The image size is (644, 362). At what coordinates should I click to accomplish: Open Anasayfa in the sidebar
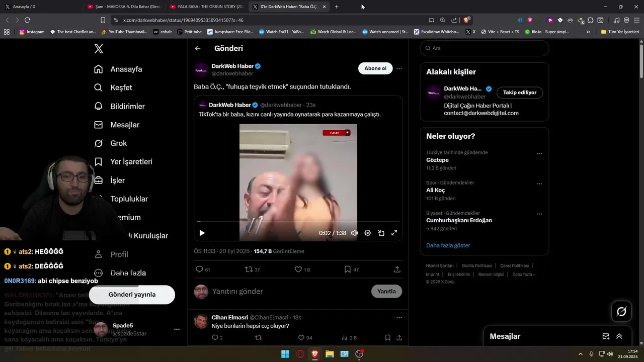118,69
